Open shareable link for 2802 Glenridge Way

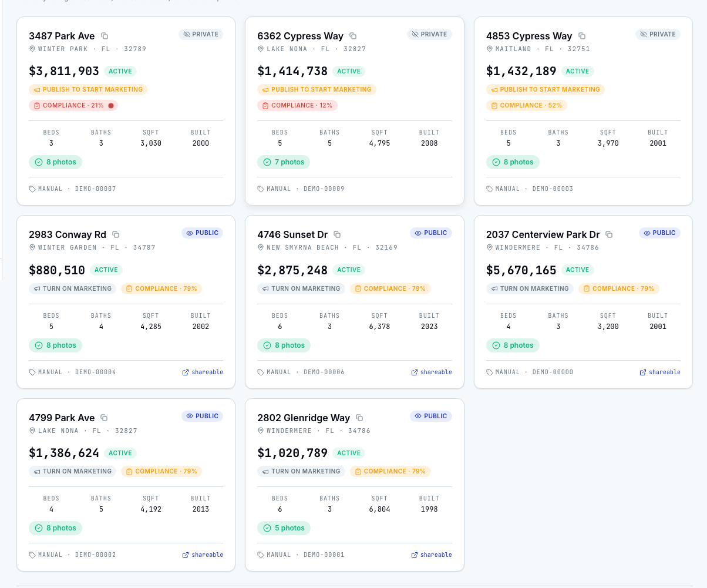(x=432, y=555)
